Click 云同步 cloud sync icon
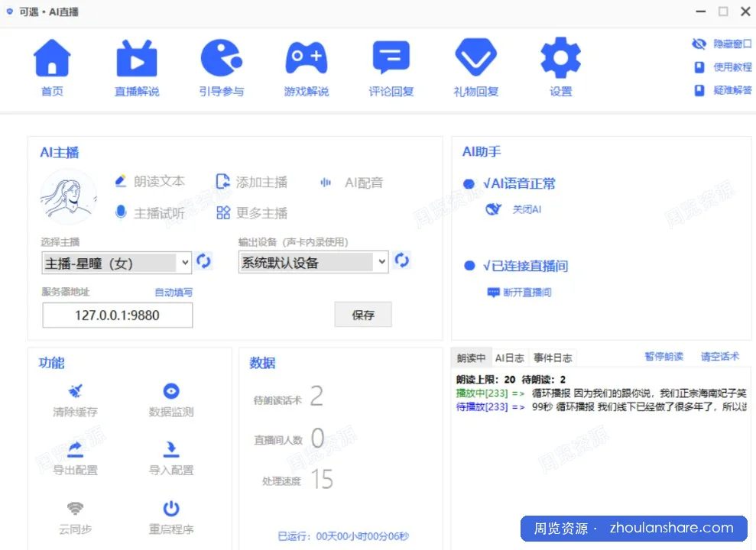Image resolution: width=756 pixels, height=550 pixels. [75, 508]
